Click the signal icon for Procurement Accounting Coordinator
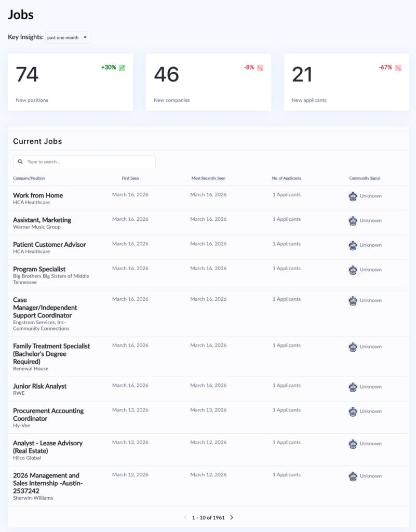This screenshot has width=416, height=532. pos(353,411)
